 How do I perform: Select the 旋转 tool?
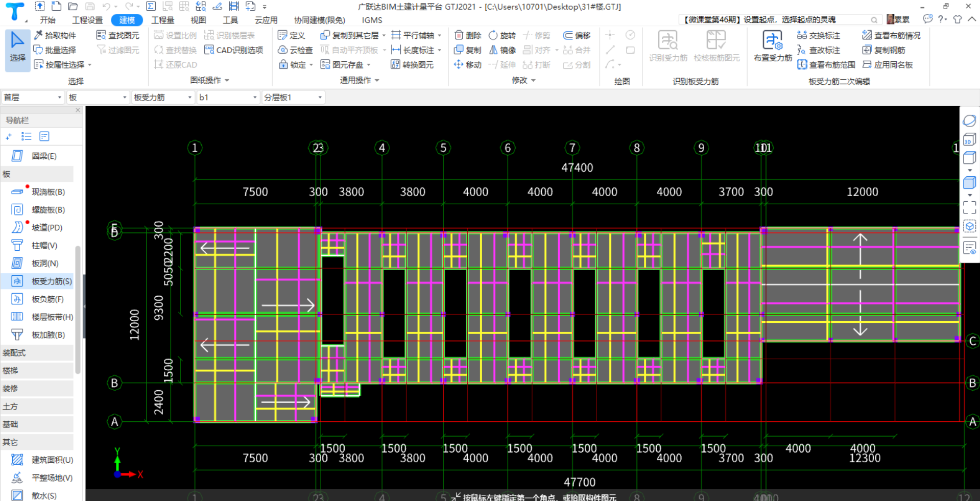pyautogui.click(x=502, y=35)
